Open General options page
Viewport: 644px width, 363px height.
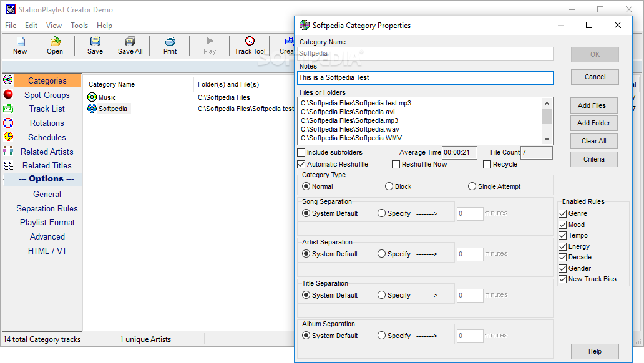click(47, 194)
